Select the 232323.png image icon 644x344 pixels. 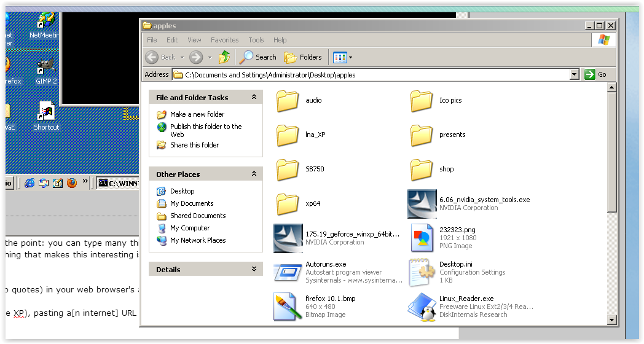pos(422,238)
